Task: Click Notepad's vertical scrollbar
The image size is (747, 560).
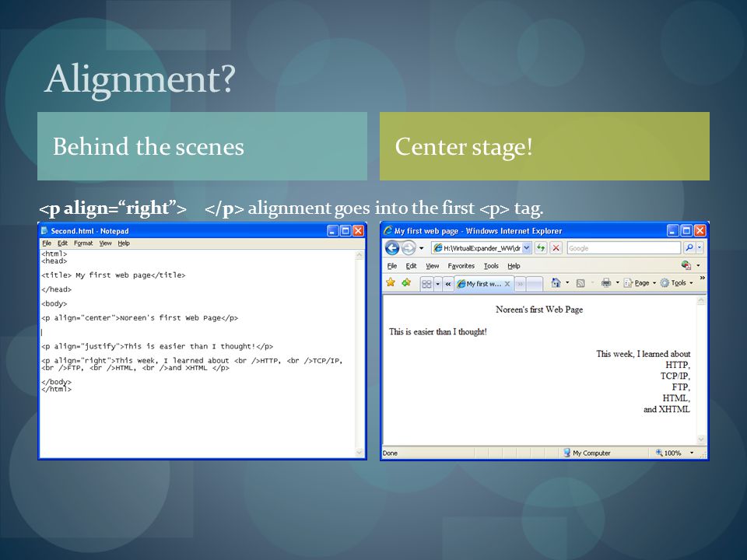Action: (359, 354)
